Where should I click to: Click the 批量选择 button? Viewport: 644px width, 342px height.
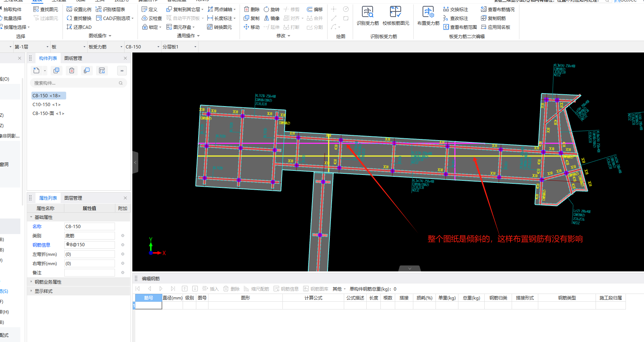pyautogui.click(x=11, y=18)
